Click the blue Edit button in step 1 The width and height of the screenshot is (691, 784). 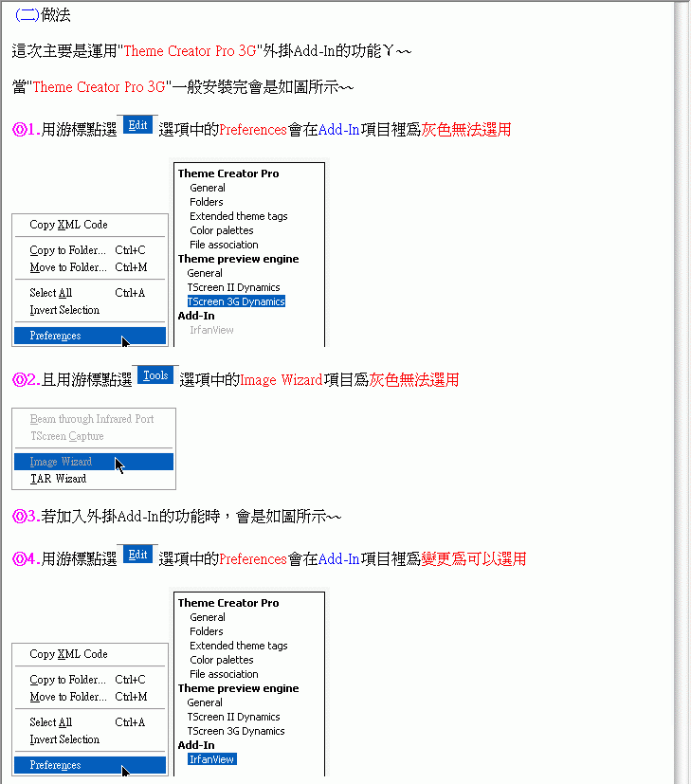click(x=137, y=125)
